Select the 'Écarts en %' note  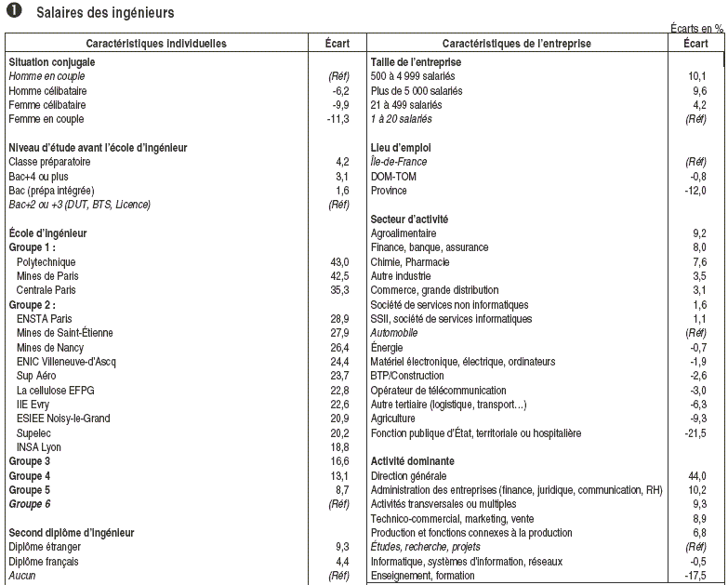coord(696,28)
